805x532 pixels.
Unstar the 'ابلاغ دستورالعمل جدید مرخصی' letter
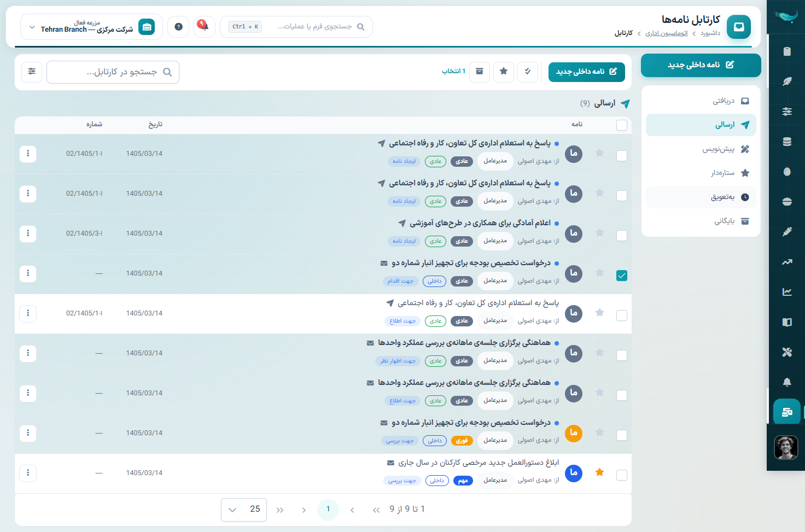click(x=600, y=472)
